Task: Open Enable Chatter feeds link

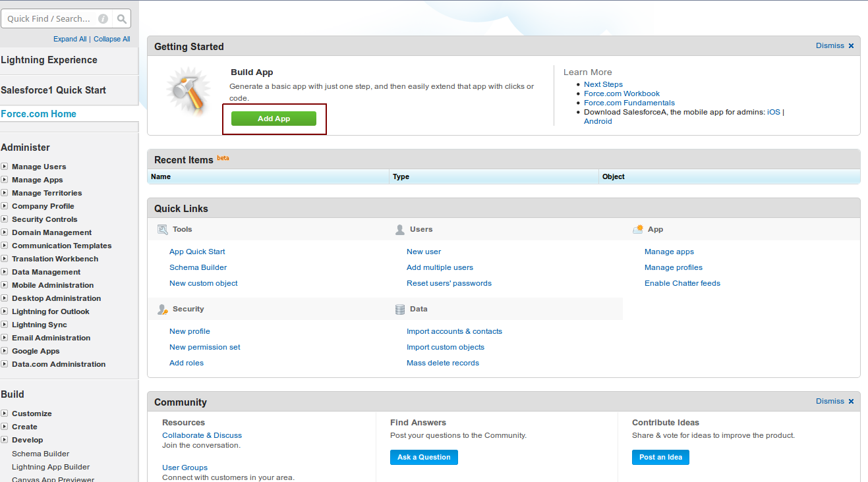Action: 682,283
